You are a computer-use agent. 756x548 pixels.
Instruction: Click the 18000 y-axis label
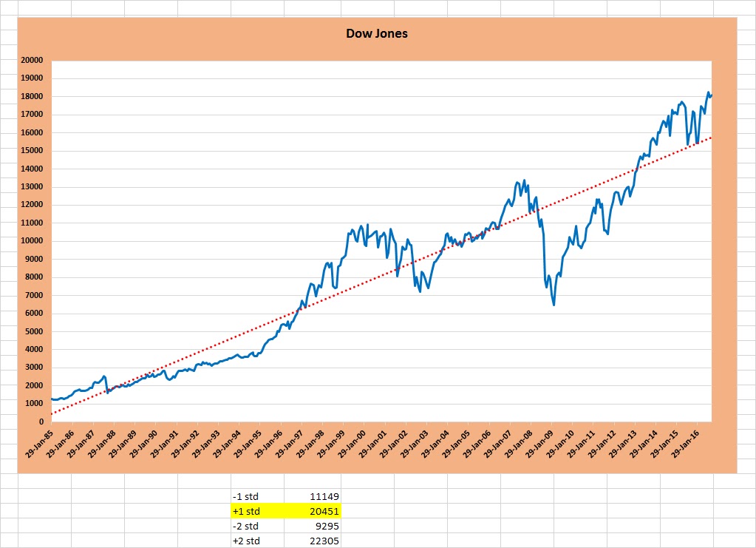[x=32, y=96]
